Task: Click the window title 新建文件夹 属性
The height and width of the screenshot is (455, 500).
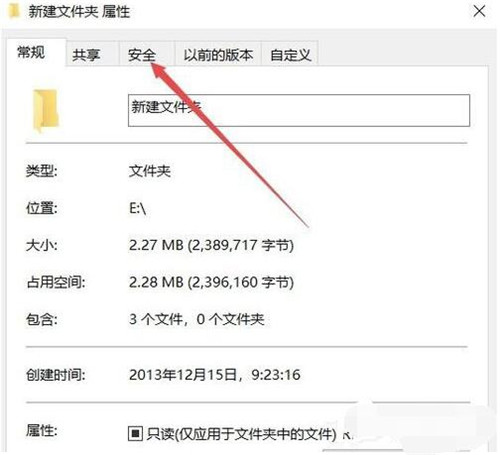Action: pos(79,12)
